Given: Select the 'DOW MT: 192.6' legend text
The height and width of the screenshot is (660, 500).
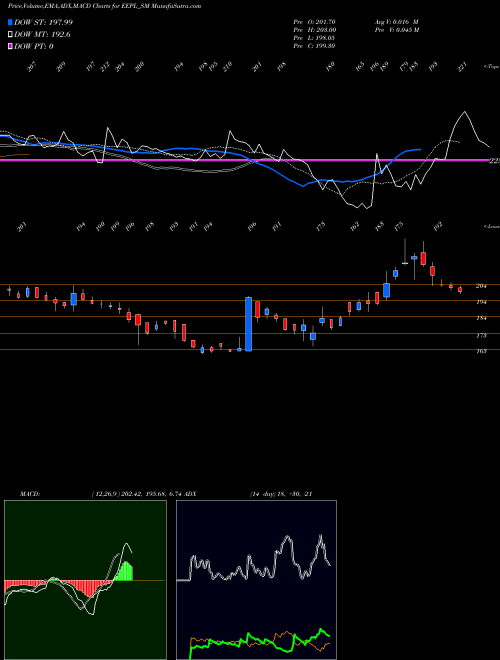Looking at the screenshot, I should tap(42, 35).
